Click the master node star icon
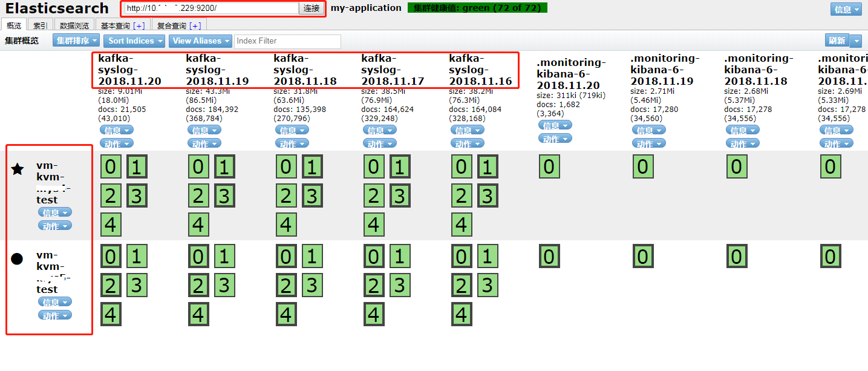The width and height of the screenshot is (868, 371). pos(18,169)
